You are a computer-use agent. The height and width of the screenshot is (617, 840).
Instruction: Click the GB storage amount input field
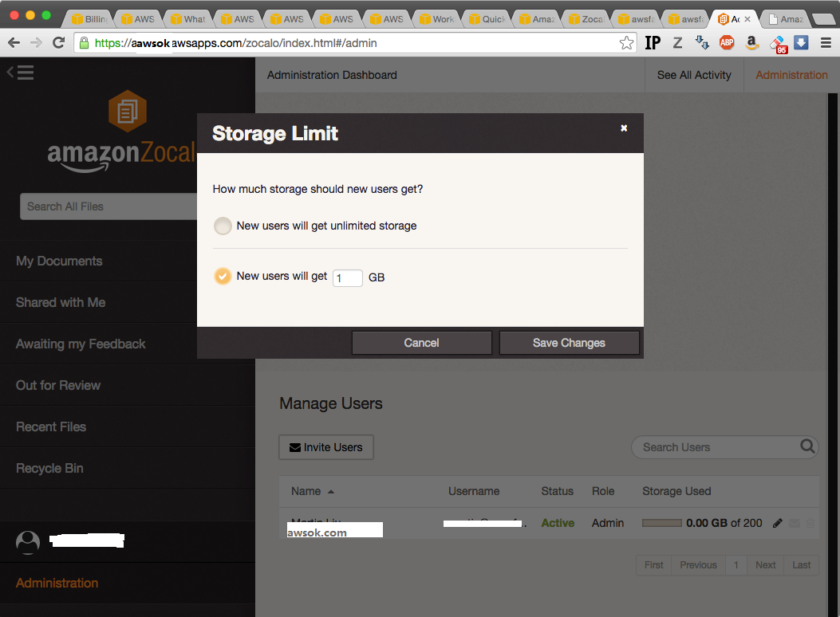(348, 277)
